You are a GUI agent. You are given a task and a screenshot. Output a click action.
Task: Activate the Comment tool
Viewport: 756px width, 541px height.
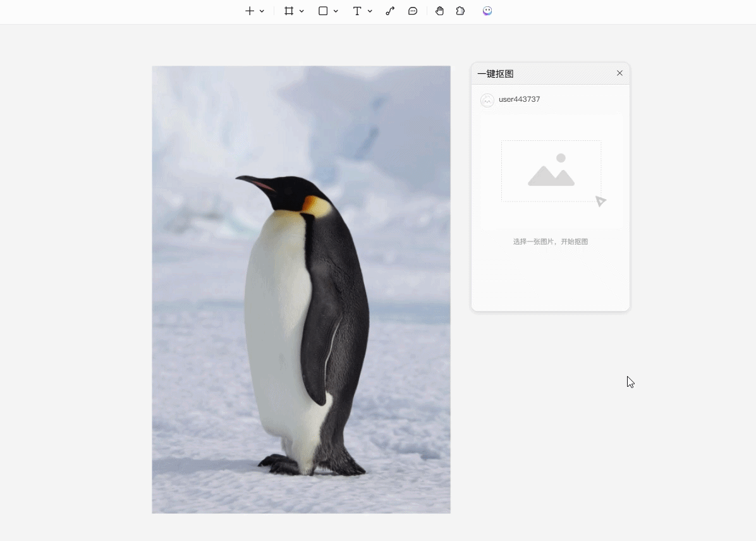(x=413, y=11)
